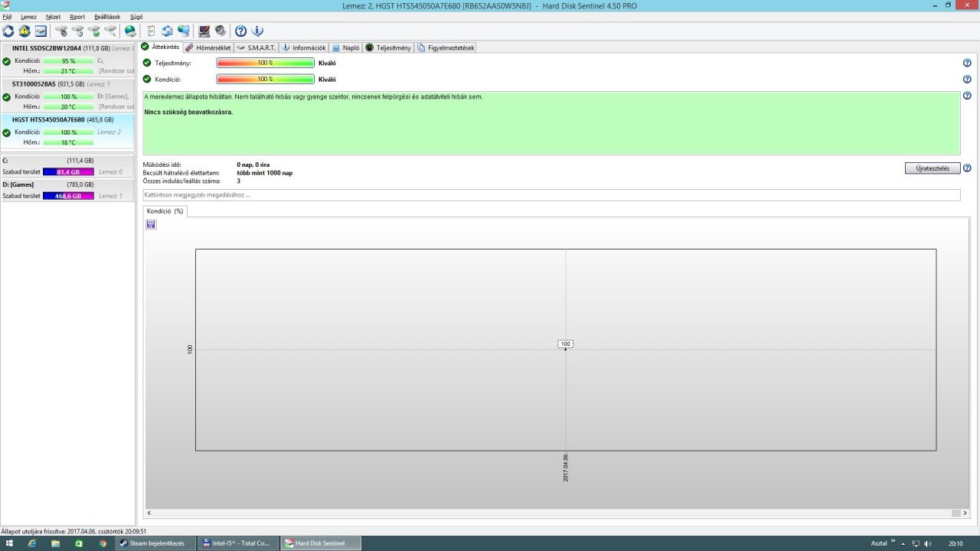The image size is (980, 551).
Task: Open the report document toolbar icon
Action: [151, 31]
